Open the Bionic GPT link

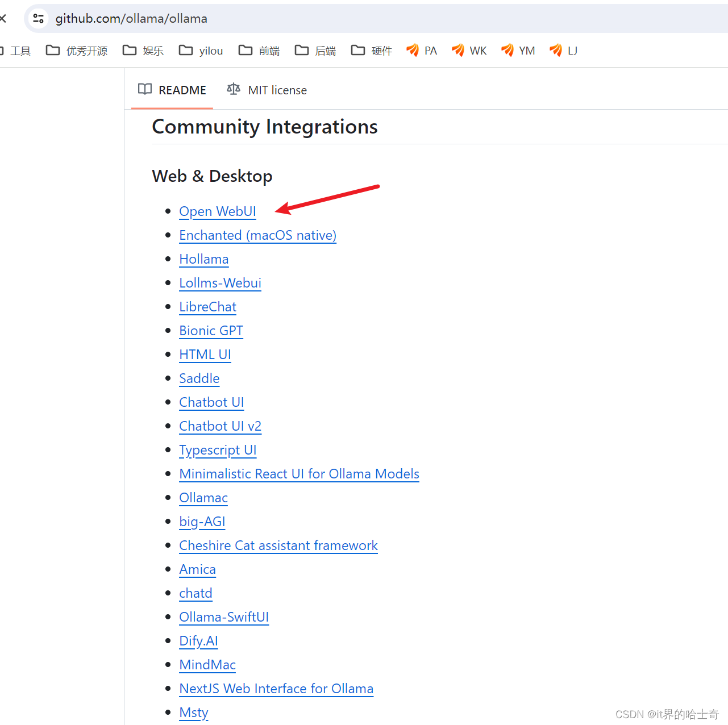point(211,331)
